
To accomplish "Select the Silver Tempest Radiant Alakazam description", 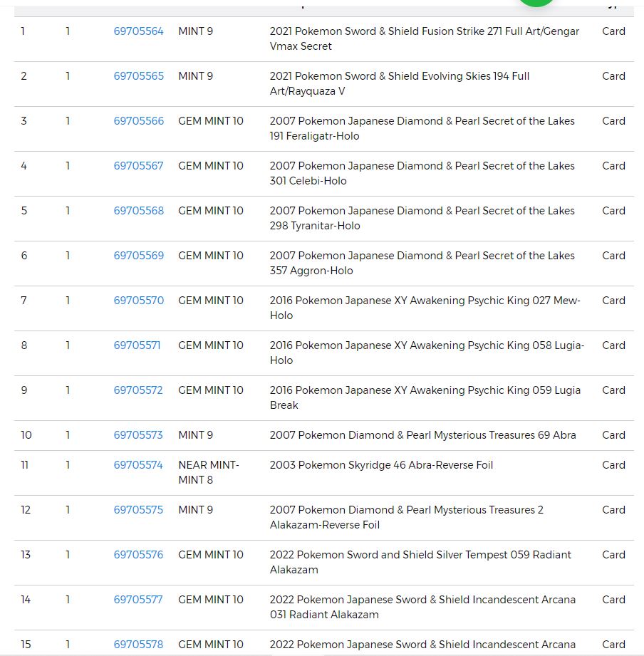I will tap(420, 562).
